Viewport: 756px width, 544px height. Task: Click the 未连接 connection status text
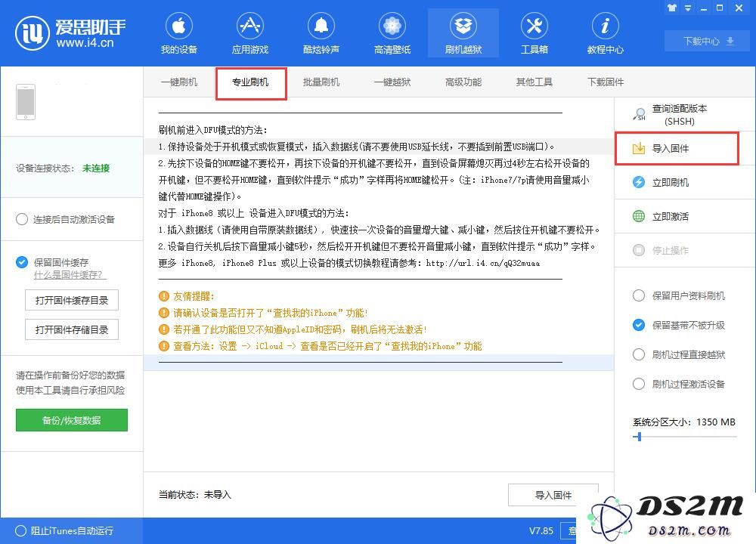[96, 168]
